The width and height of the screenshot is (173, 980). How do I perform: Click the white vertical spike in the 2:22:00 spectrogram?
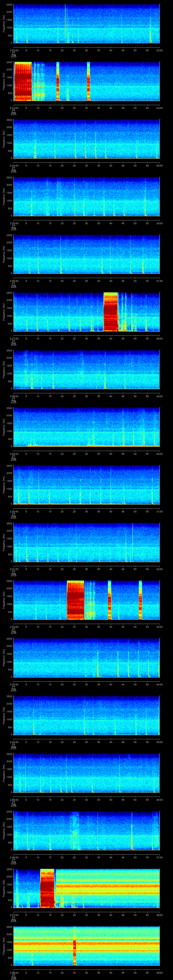click(x=65, y=24)
